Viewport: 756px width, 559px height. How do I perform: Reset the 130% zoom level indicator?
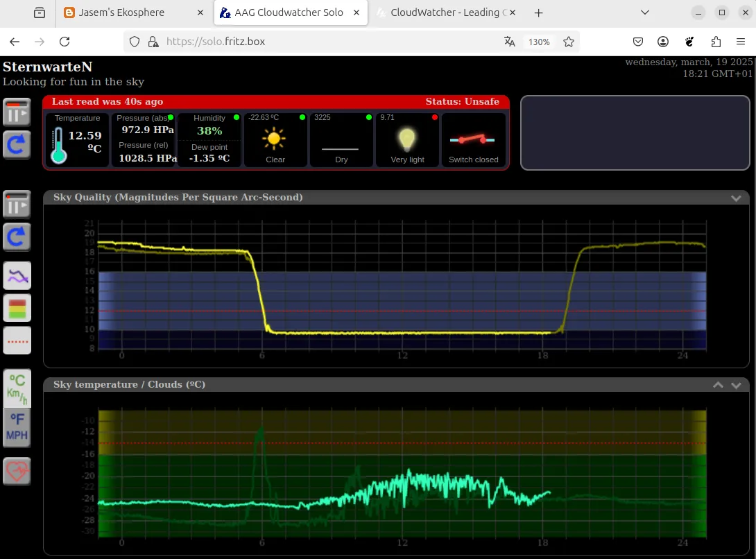[x=539, y=42]
